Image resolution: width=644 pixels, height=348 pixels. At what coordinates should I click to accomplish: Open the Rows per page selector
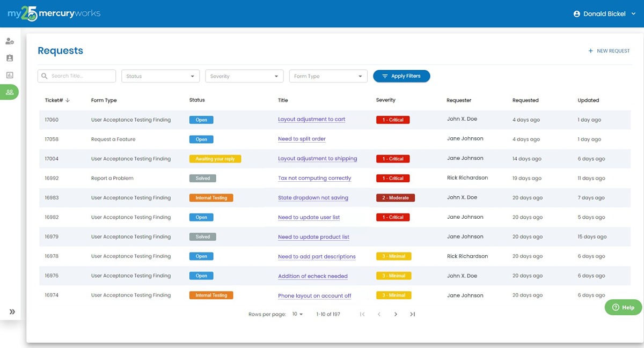click(x=297, y=314)
